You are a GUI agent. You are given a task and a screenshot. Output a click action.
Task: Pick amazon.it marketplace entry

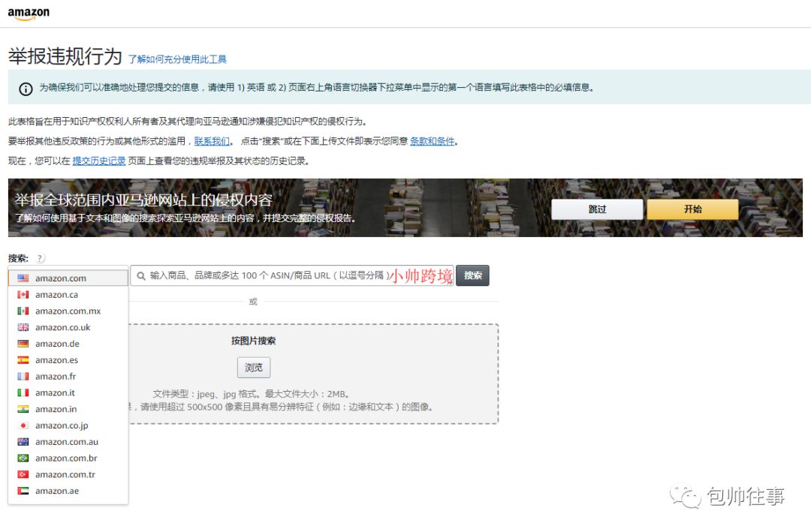pos(68,393)
